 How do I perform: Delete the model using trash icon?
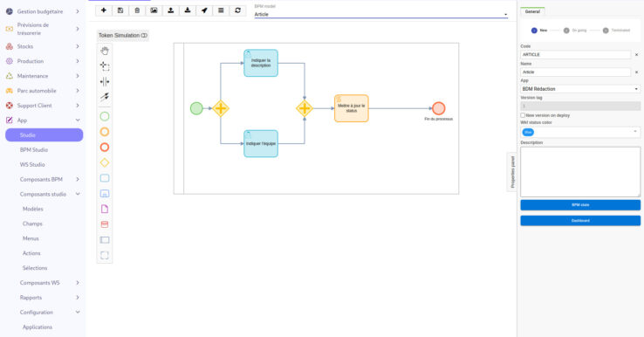click(137, 10)
